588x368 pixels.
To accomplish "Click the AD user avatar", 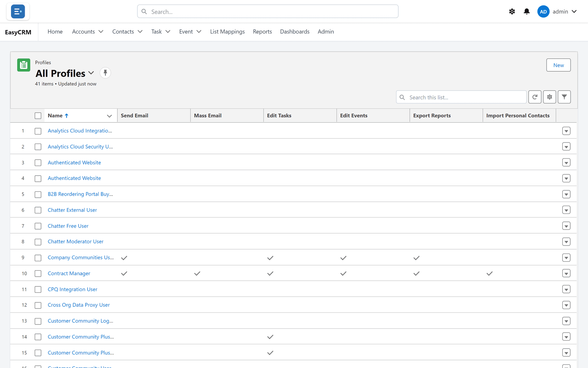I will pyautogui.click(x=543, y=11).
